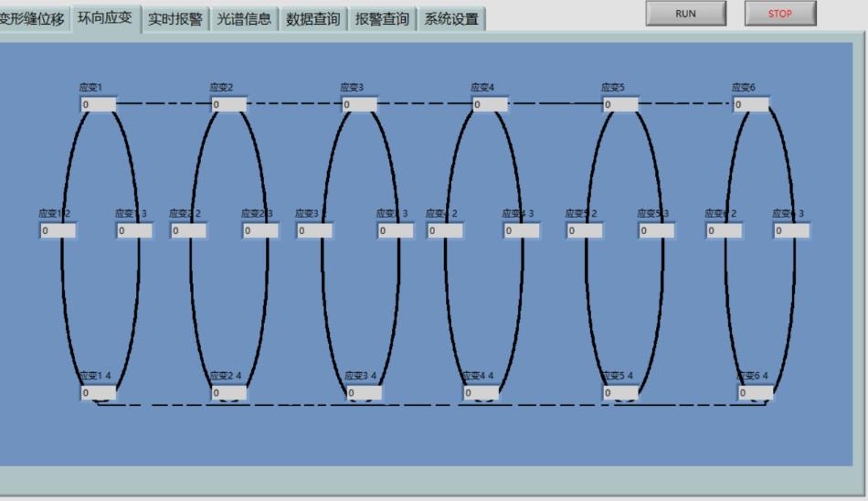Open the 数据查询 tab
This screenshot has height=501, width=868.
[x=312, y=19]
